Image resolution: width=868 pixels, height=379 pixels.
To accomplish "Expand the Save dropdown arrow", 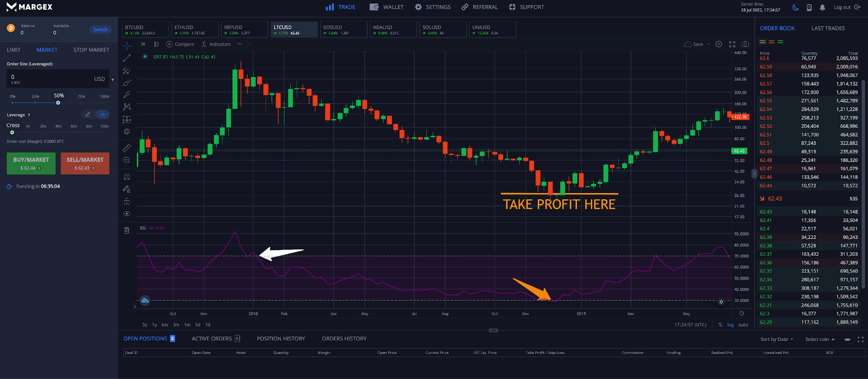I will 709,44.
